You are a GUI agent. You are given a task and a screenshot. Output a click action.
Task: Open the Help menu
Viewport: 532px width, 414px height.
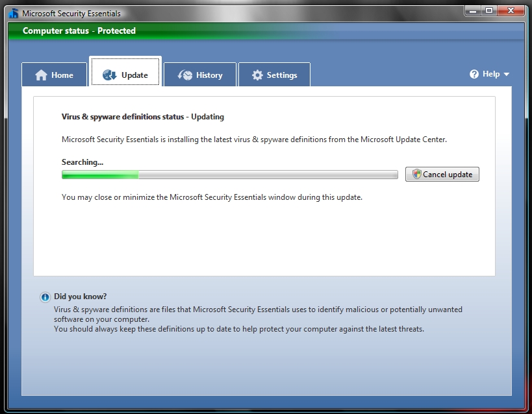pos(489,74)
